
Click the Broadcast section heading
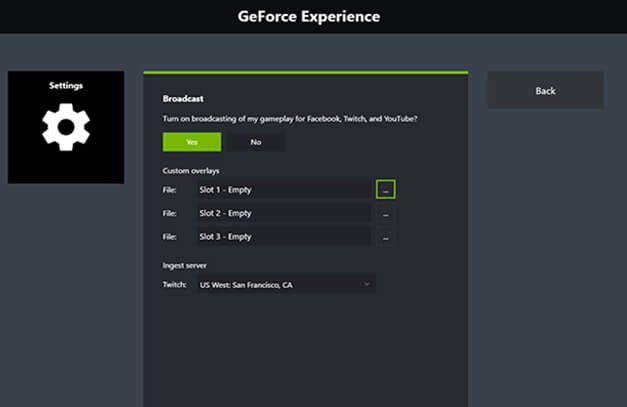[183, 99]
